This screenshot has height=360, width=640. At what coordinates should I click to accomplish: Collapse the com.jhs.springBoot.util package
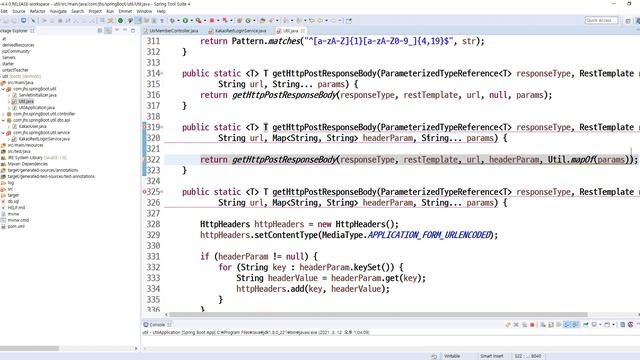click(3, 89)
